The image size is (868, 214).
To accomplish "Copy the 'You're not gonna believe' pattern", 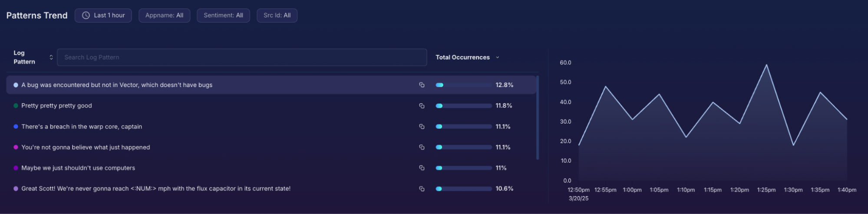I will pyautogui.click(x=421, y=147).
